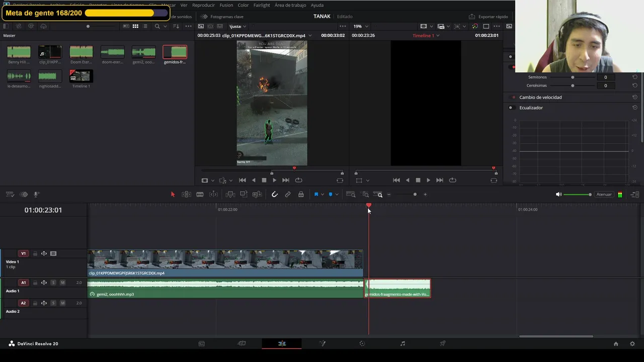Open Timeline View Options icon

(x=10, y=195)
